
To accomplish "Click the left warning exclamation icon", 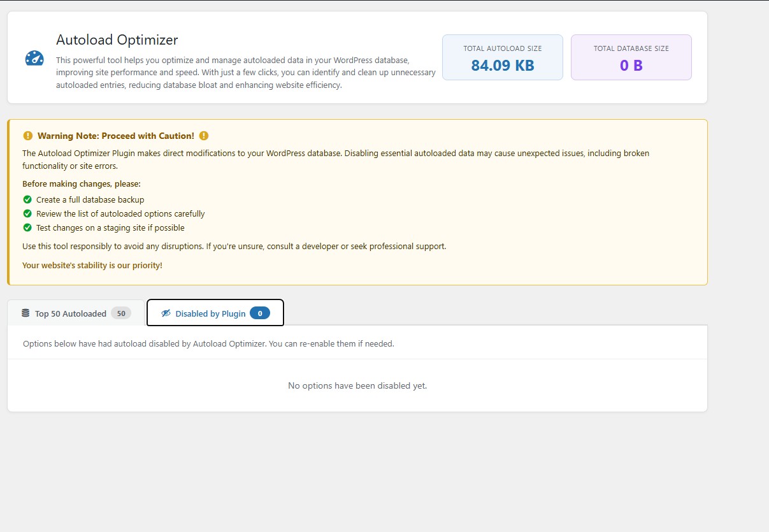I will pyautogui.click(x=27, y=136).
